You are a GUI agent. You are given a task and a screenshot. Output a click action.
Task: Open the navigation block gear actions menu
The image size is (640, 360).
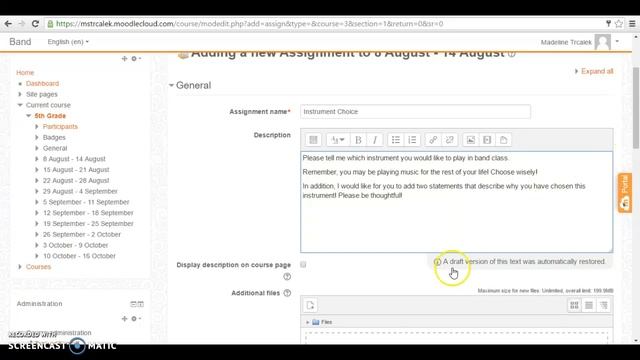[x=136, y=59]
